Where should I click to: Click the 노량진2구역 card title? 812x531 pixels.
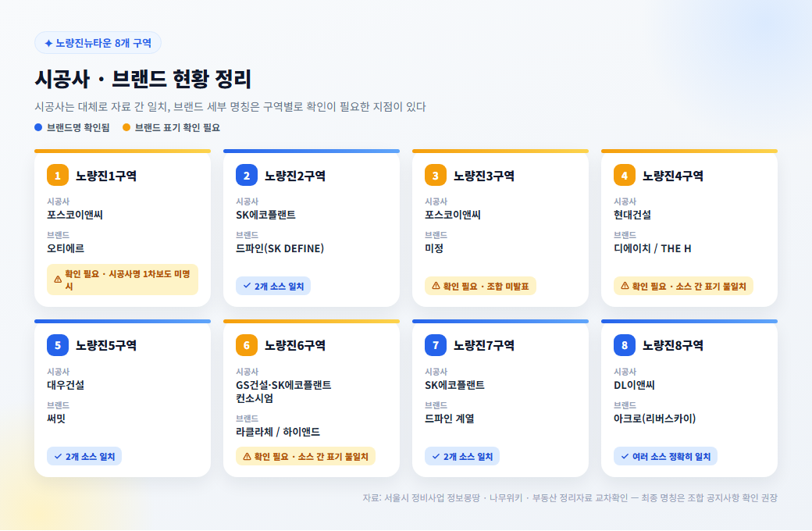click(x=295, y=176)
